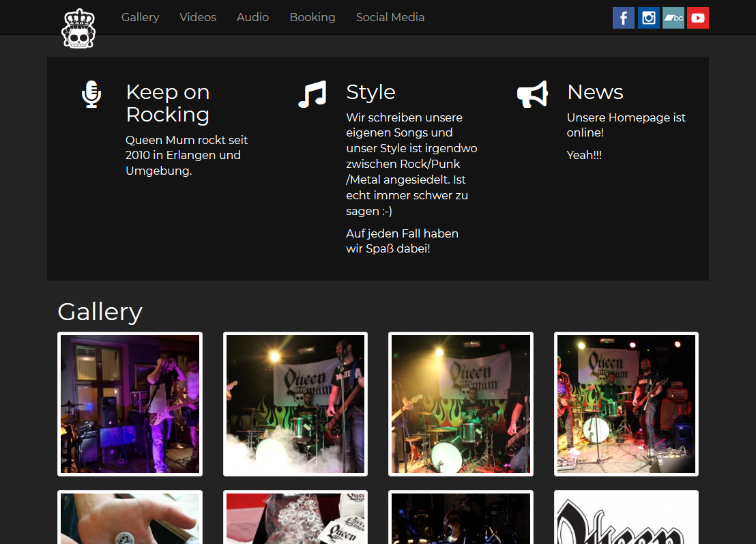
Task: Open the hand holding skull pin photo
Action: tap(130, 517)
